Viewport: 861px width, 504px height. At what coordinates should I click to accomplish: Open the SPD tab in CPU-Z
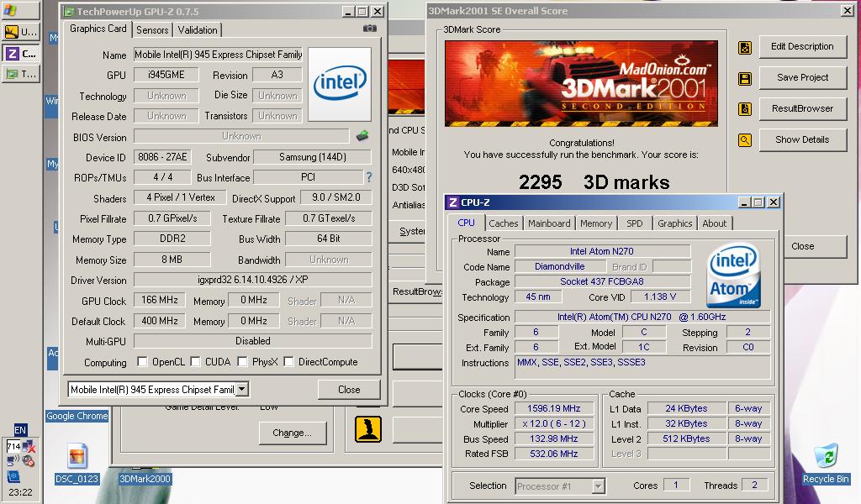pos(634,223)
